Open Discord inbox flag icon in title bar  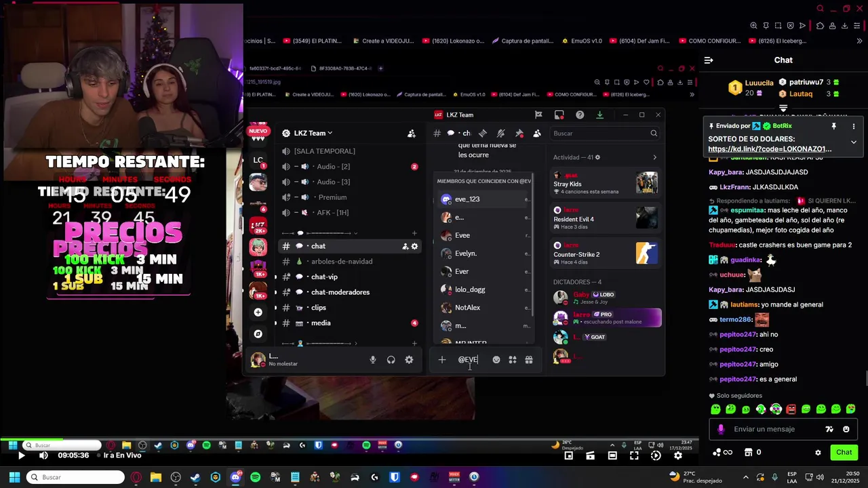pos(538,115)
